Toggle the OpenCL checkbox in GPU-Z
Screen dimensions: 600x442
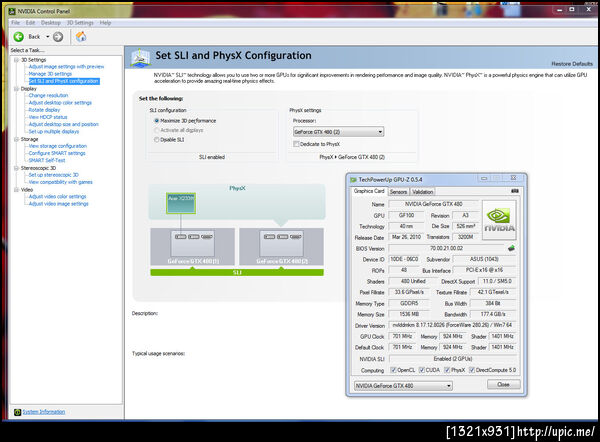click(x=393, y=370)
